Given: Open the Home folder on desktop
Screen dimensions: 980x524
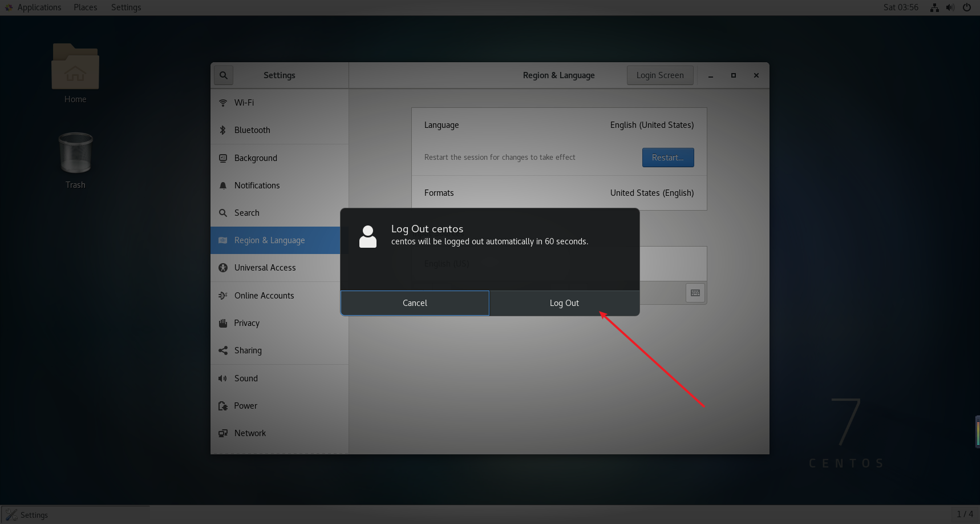Looking at the screenshot, I should tap(75, 73).
